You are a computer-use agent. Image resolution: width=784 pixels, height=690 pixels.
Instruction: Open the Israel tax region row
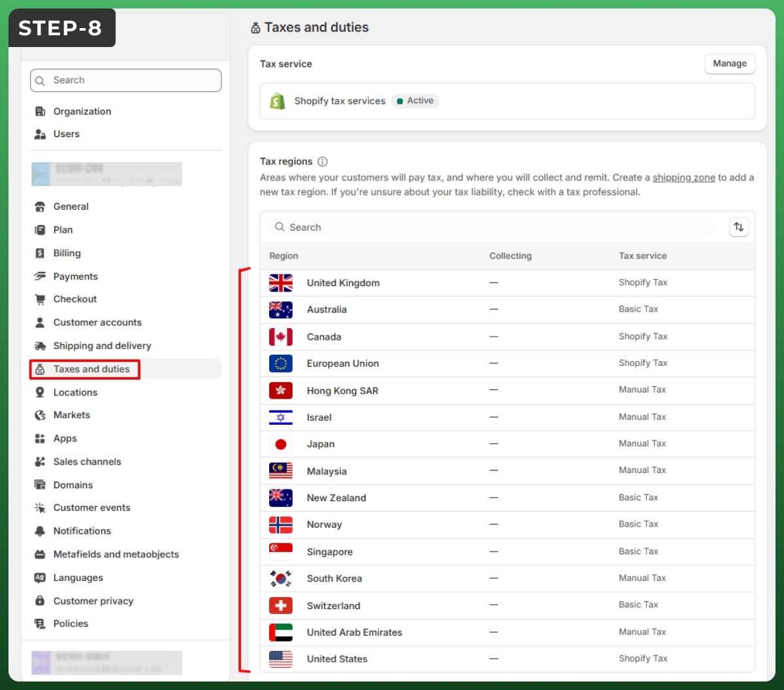(x=508, y=418)
